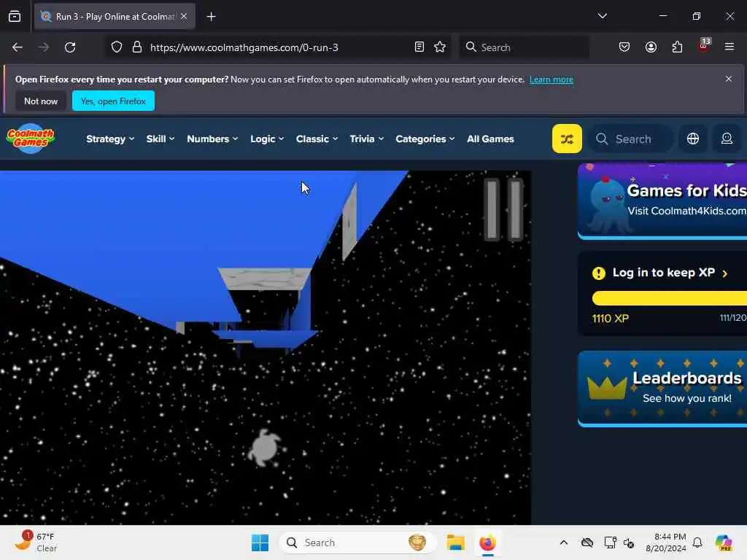
Task: Go back to previous page
Action: (x=18, y=47)
